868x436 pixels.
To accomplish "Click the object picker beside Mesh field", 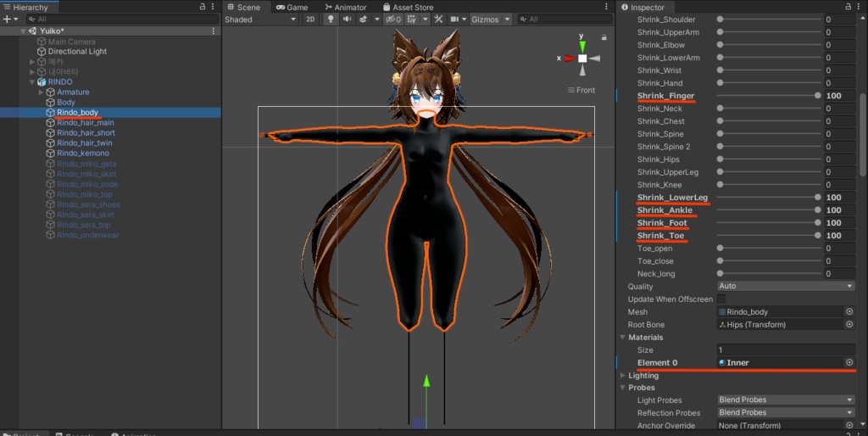I will [x=849, y=312].
